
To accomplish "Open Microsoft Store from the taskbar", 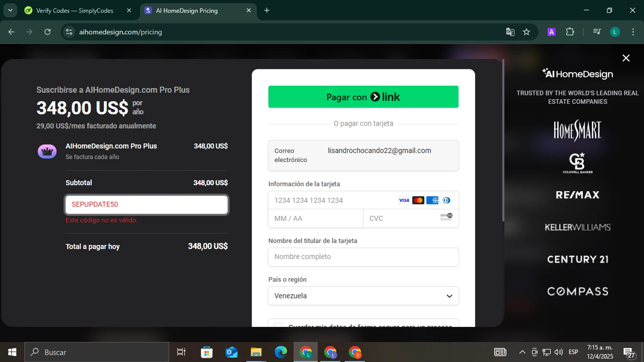I will coord(207,352).
